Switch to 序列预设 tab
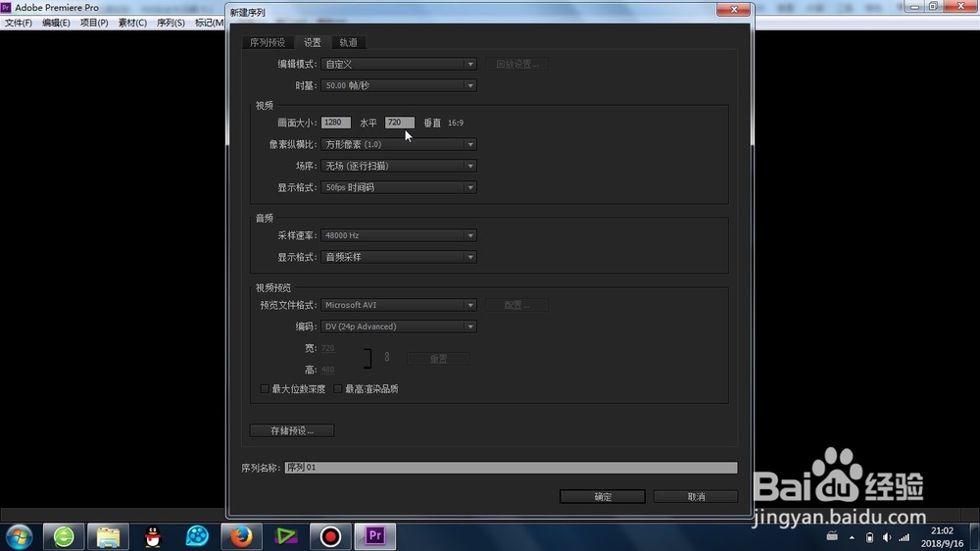This screenshot has width=980, height=551. [x=268, y=42]
